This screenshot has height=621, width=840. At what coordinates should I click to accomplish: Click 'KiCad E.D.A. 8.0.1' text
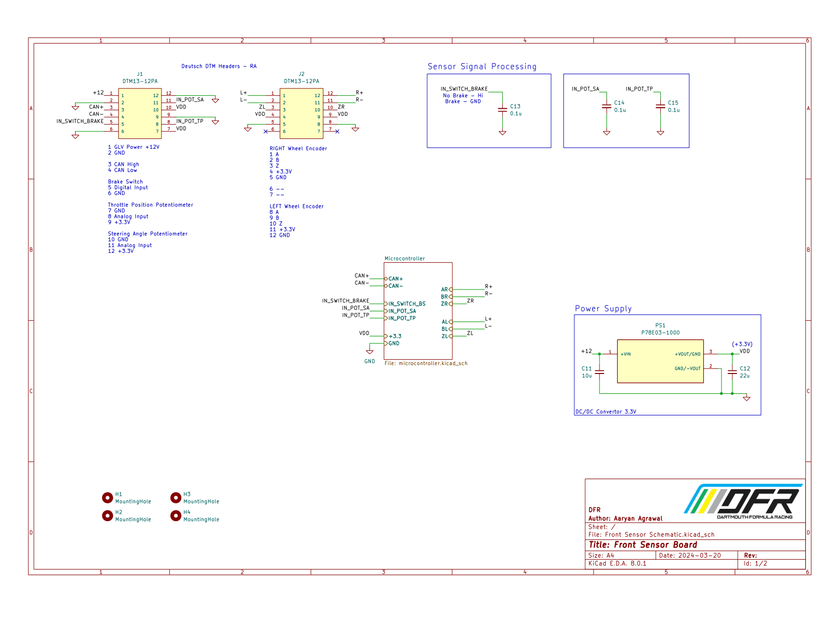617,563
